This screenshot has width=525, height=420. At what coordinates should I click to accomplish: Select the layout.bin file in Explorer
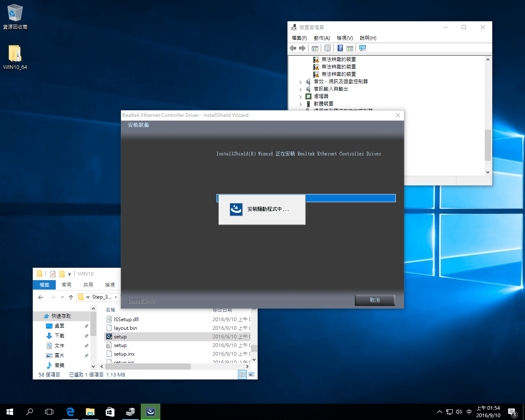tap(126, 328)
